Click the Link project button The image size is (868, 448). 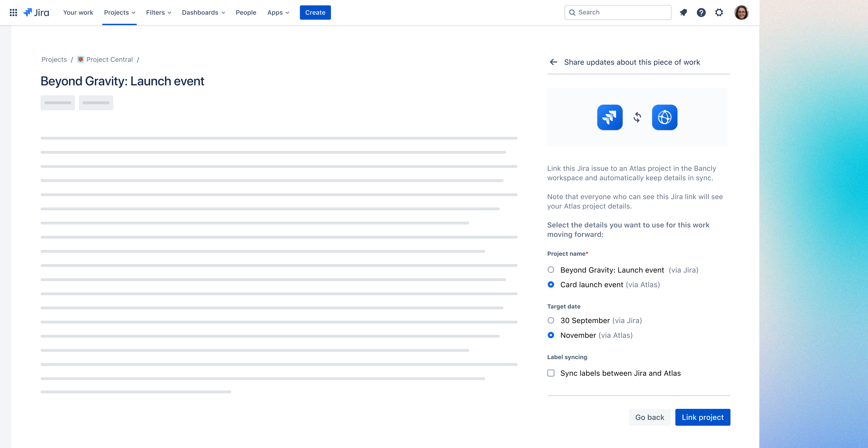click(x=703, y=417)
